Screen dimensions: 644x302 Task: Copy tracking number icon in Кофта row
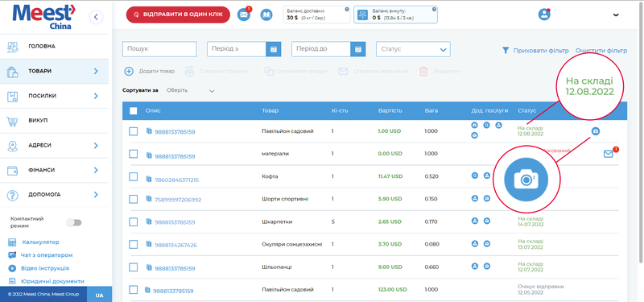[x=149, y=179]
